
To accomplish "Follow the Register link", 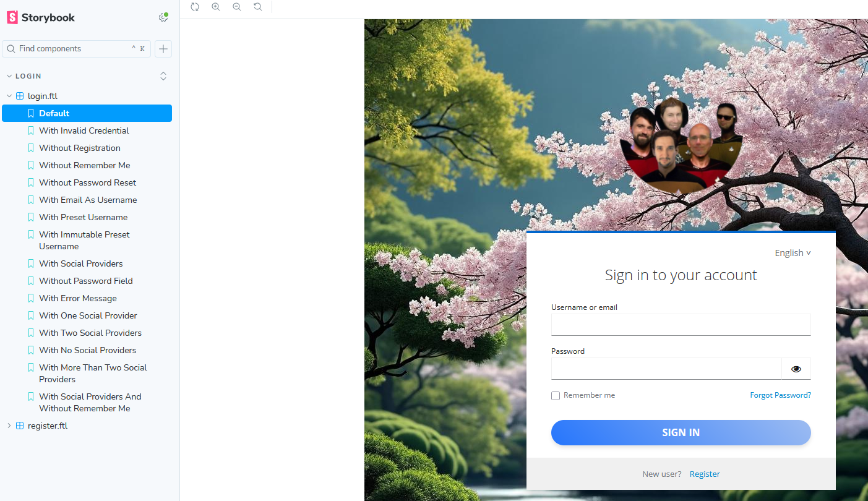I will [x=705, y=474].
